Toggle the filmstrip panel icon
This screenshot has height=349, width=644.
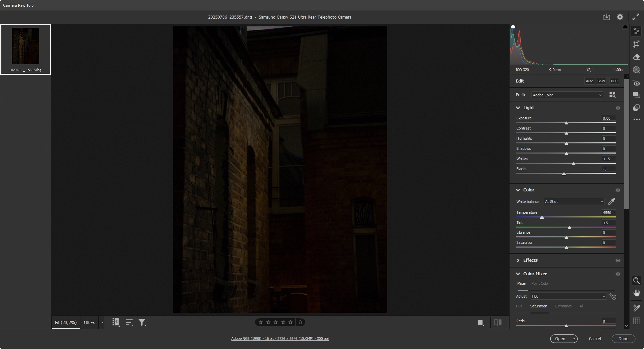(116, 322)
